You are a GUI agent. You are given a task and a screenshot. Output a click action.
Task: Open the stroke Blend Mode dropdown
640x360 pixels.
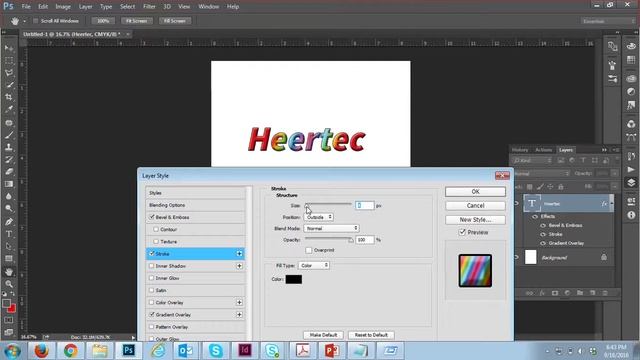331,228
